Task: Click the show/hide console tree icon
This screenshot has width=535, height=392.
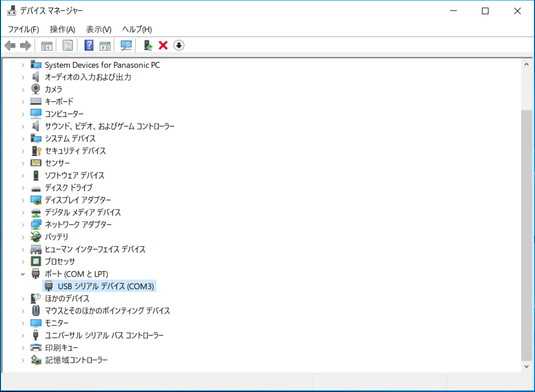Action: tap(46, 45)
